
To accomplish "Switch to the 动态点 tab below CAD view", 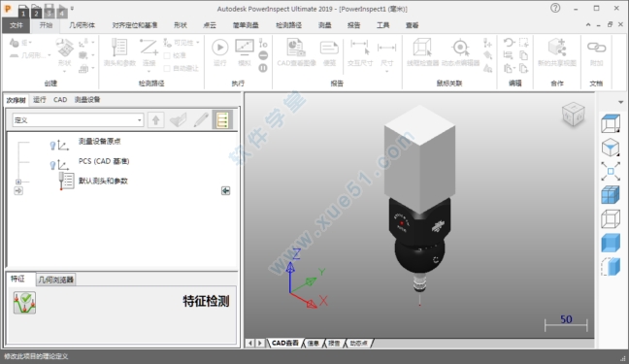I will (x=358, y=344).
